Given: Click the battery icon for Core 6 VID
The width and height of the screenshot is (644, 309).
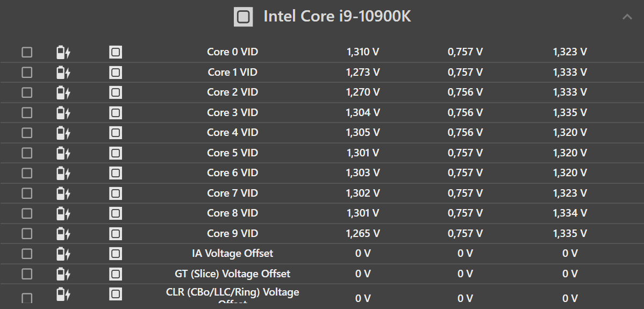Looking at the screenshot, I should [x=63, y=173].
